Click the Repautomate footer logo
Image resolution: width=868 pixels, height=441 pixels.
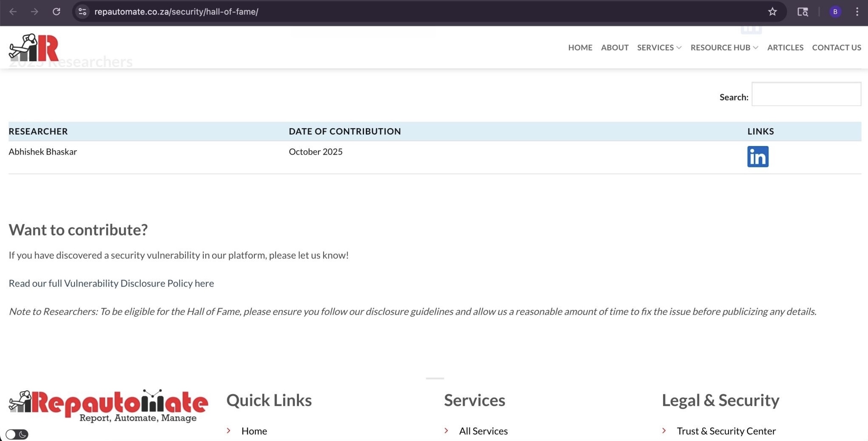tap(108, 406)
